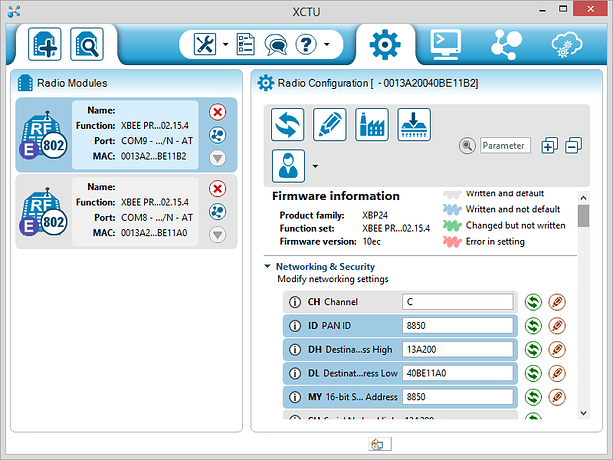Show info for DL Destination Low

295,373
